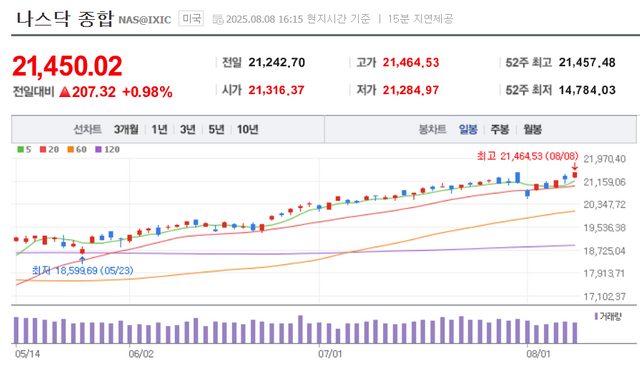Click the 21,970.40 price axis label
Screen dimensions: 640x369
point(605,159)
